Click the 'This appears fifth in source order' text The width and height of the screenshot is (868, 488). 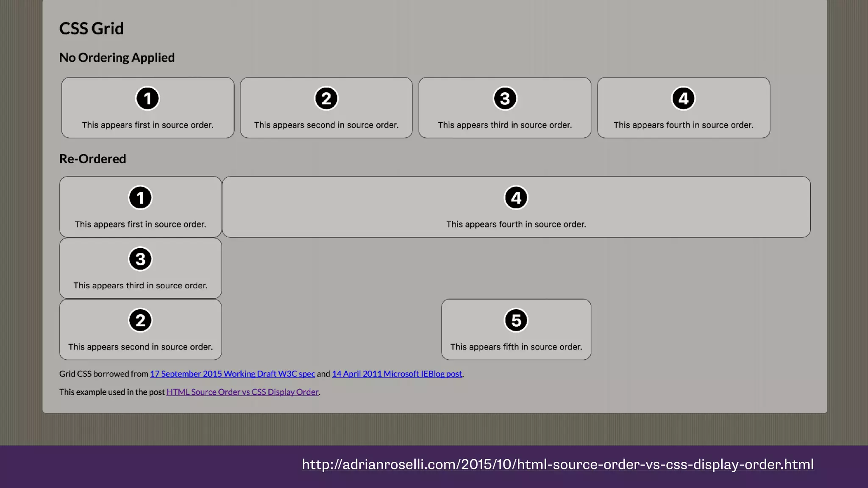(516, 347)
